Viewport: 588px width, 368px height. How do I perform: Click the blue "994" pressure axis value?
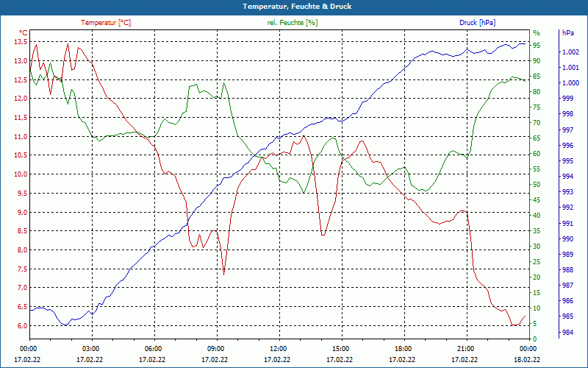(567, 177)
